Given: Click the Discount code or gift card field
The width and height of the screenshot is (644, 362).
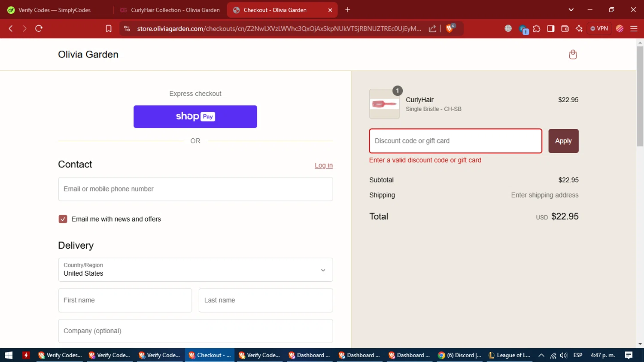Looking at the screenshot, I should click(x=456, y=141).
